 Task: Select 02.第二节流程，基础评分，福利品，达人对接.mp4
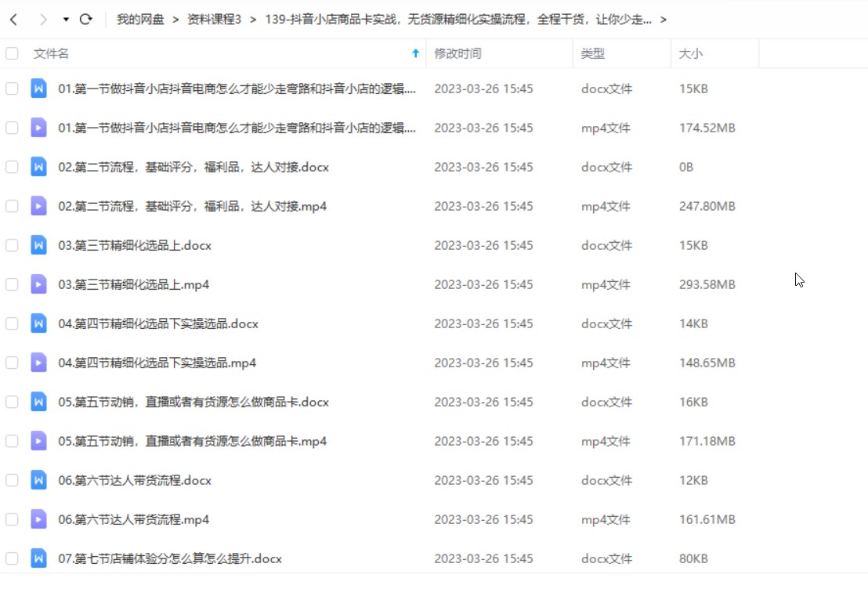point(193,207)
